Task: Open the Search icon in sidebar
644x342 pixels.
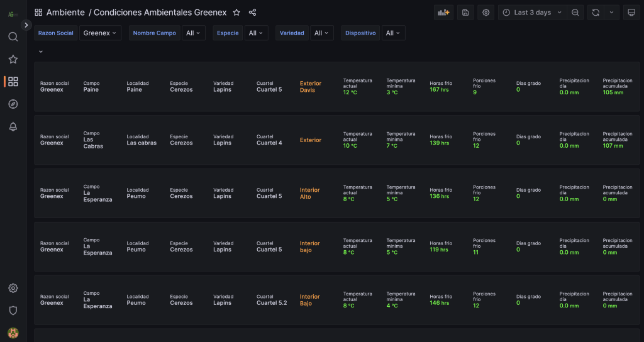Action: [13, 36]
